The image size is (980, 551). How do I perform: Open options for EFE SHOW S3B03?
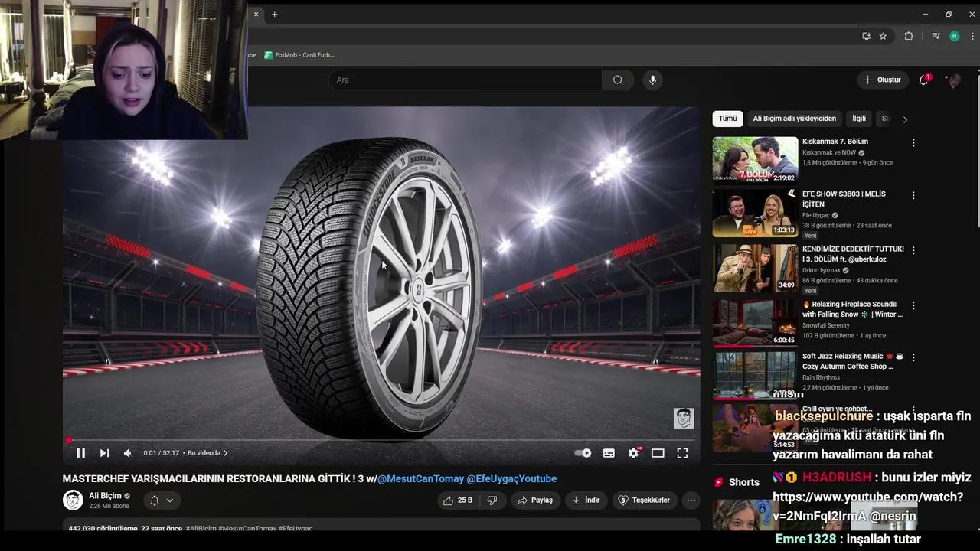click(913, 196)
